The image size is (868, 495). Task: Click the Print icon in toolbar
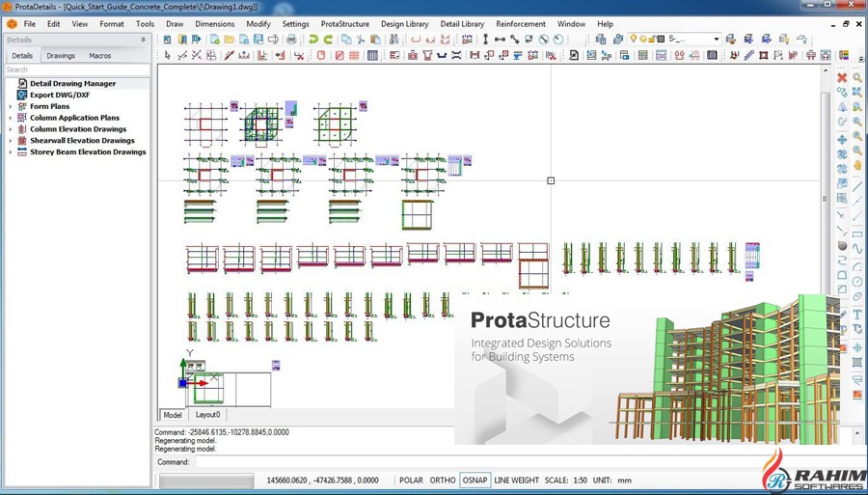point(291,40)
